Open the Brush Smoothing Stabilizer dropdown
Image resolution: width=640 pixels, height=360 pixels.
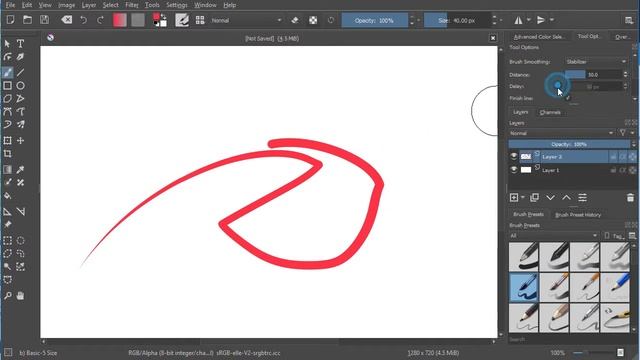click(x=596, y=62)
